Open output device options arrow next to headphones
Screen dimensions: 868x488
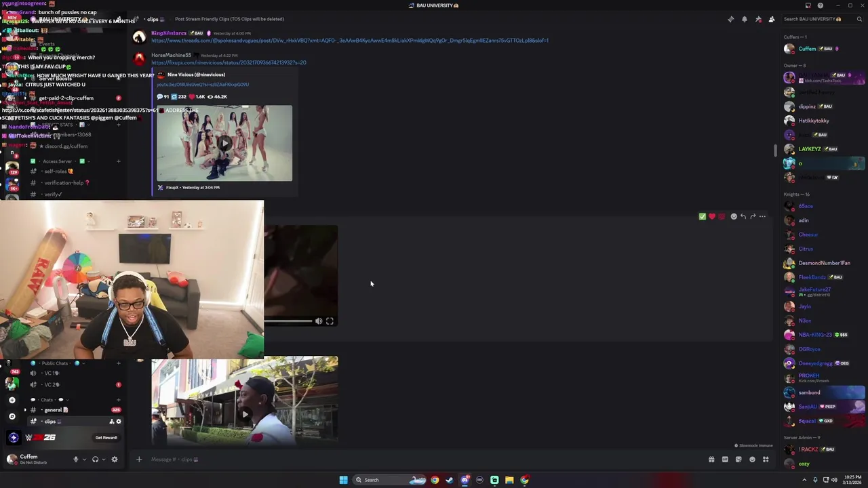pyautogui.click(x=103, y=460)
